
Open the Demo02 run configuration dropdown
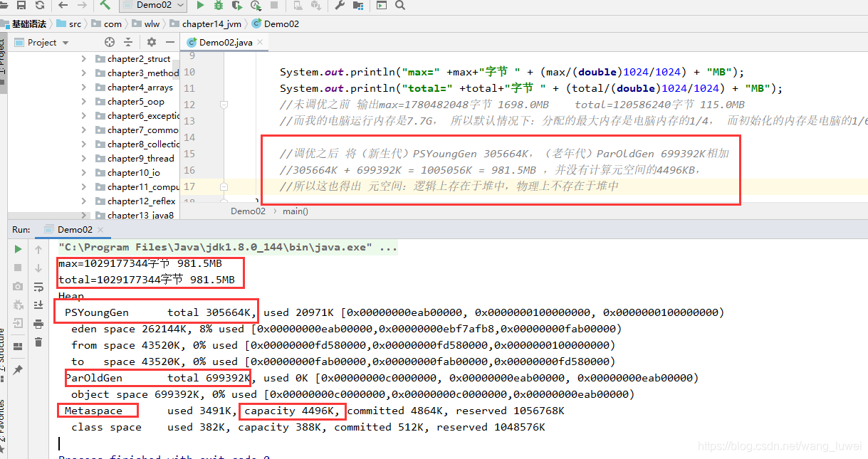(153, 5)
